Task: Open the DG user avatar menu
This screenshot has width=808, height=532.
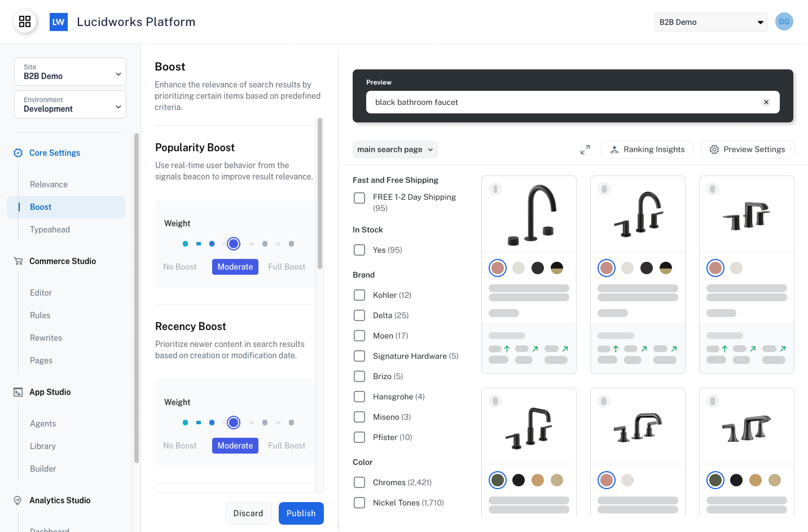Action: click(x=784, y=21)
